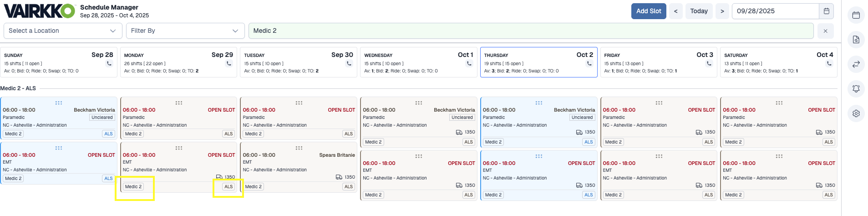Screen dimensions: 868x216
Task: Clear the Medic 2 filter with X
Action: click(825, 31)
